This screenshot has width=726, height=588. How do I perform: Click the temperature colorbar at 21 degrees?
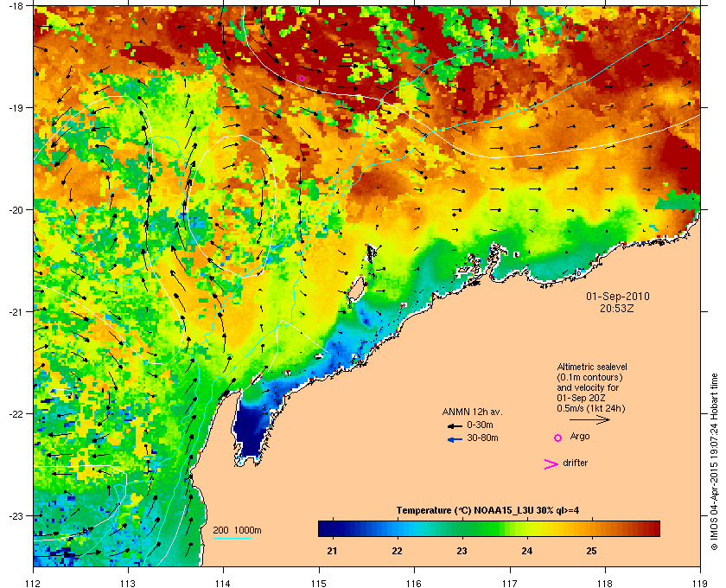coord(332,528)
